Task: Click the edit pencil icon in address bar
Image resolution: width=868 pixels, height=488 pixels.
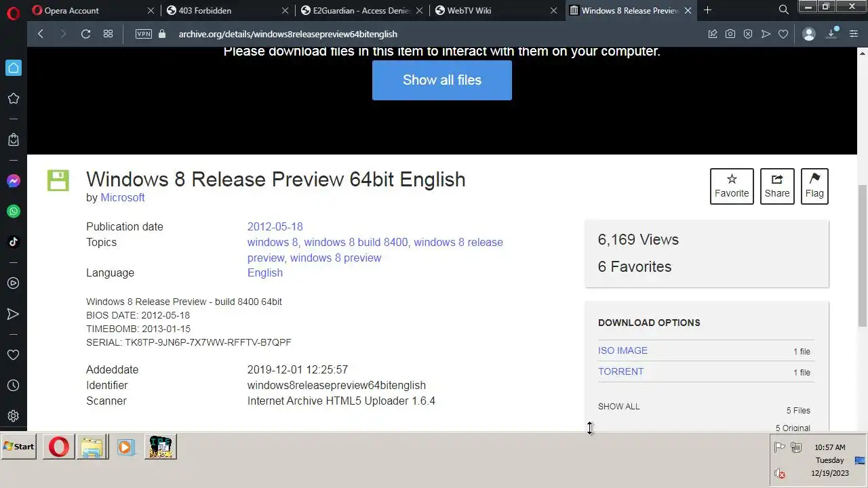Action: (713, 34)
